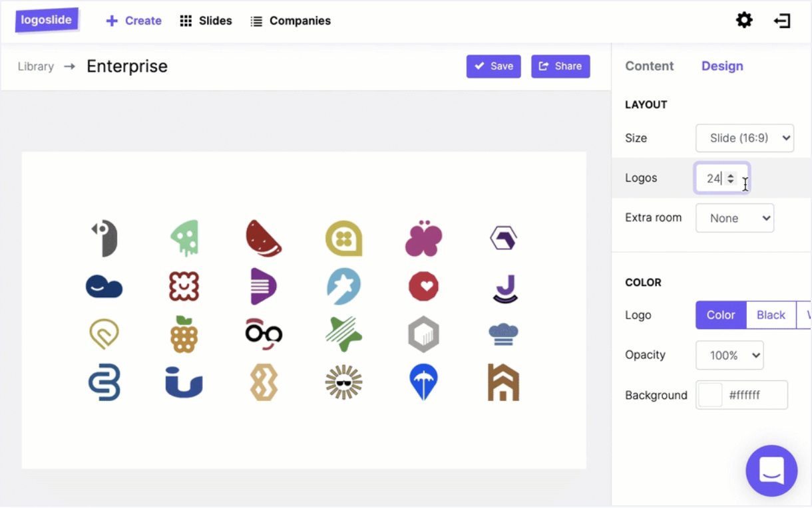Viewport: 812px width, 508px height.
Task: Select the brown house letter logo
Action: 503,382
